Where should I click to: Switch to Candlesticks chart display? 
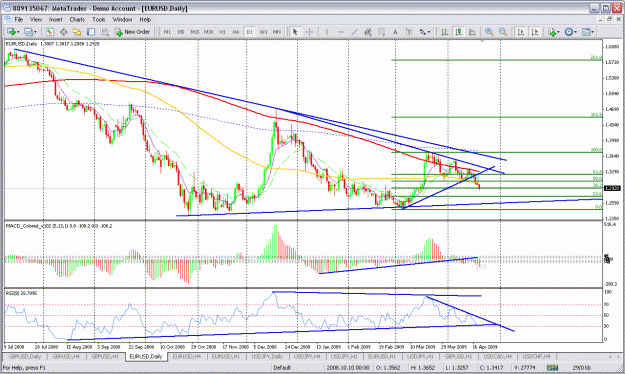[458, 32]
